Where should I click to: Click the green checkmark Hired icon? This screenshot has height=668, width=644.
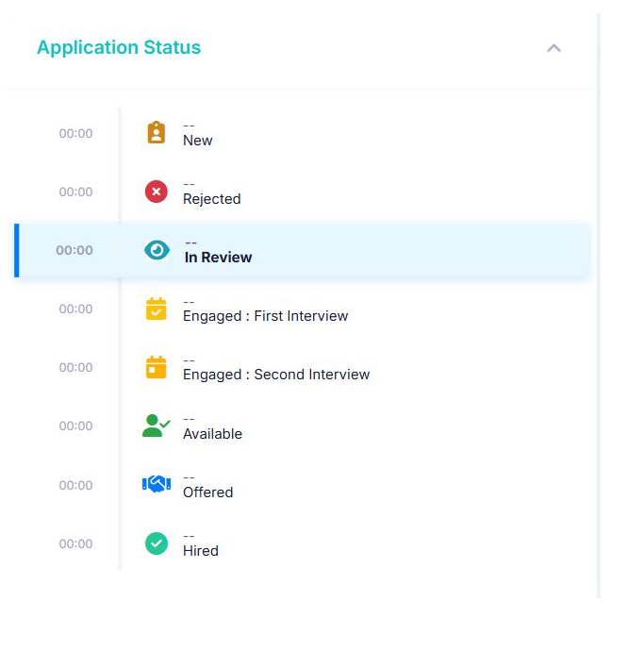coord(157,543)
